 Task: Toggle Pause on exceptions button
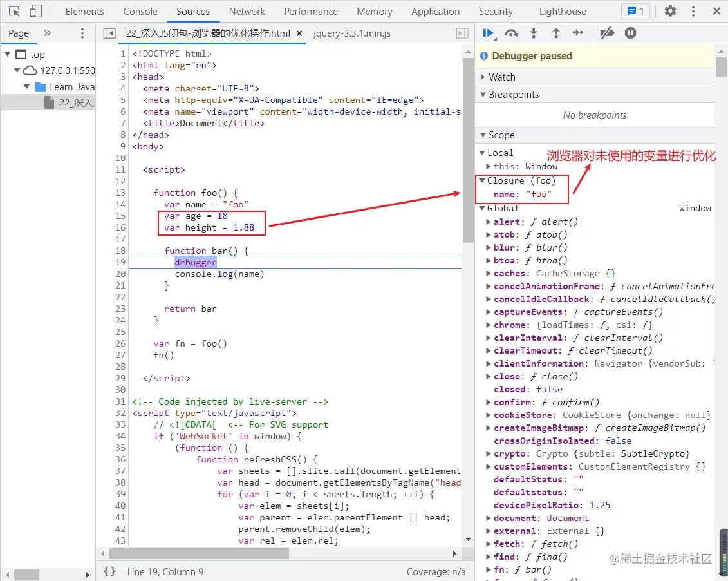(x=630, y=33)
